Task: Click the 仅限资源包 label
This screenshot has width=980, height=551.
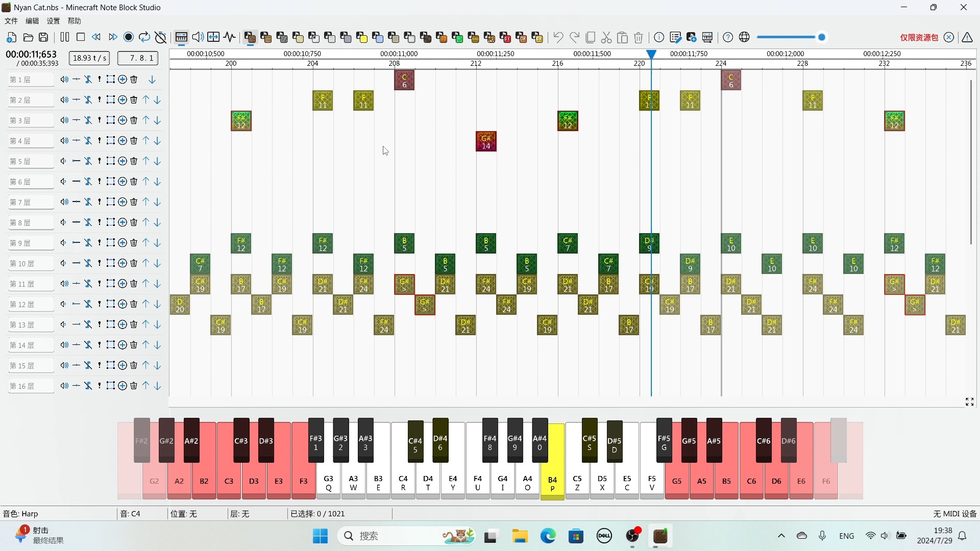Action: 919,37
